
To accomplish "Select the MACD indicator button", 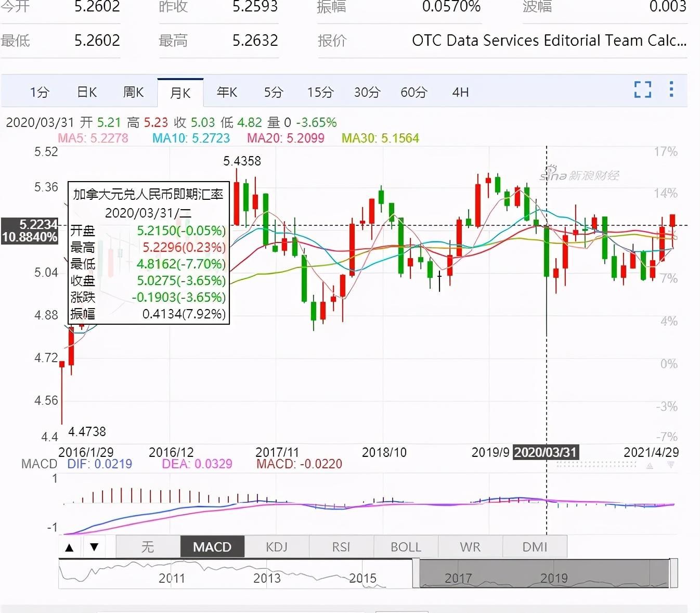I will coord(212,547).
